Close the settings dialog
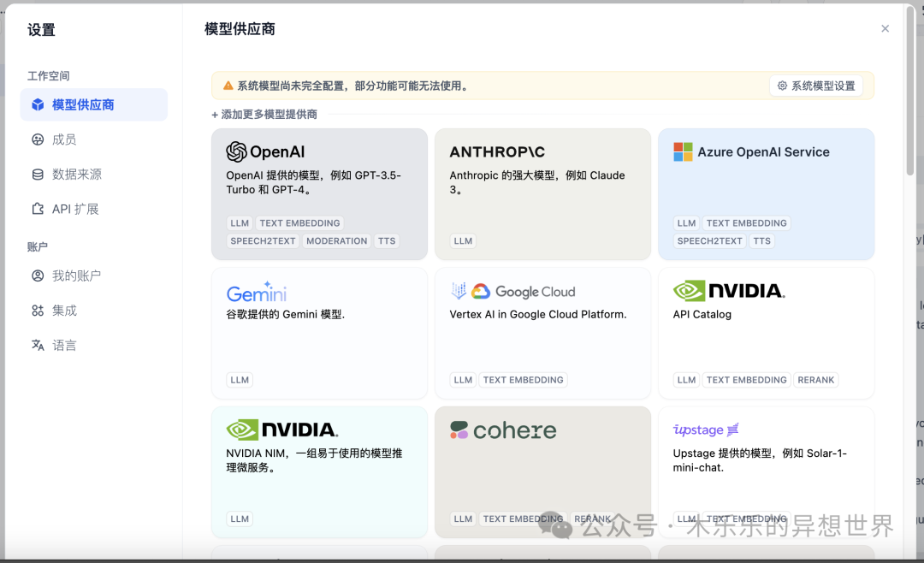 [x=885, y=29]
